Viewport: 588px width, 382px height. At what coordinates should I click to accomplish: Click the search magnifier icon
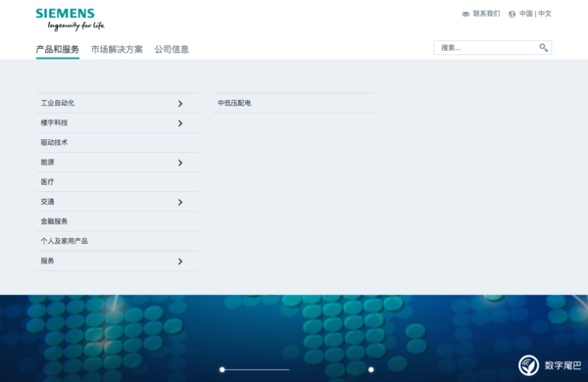543,48
